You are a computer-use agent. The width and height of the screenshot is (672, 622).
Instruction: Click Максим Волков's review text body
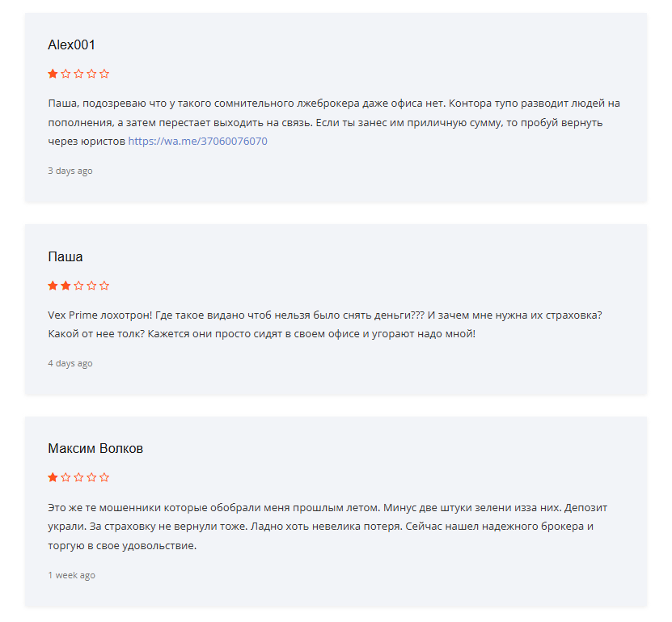coord(323,526)
